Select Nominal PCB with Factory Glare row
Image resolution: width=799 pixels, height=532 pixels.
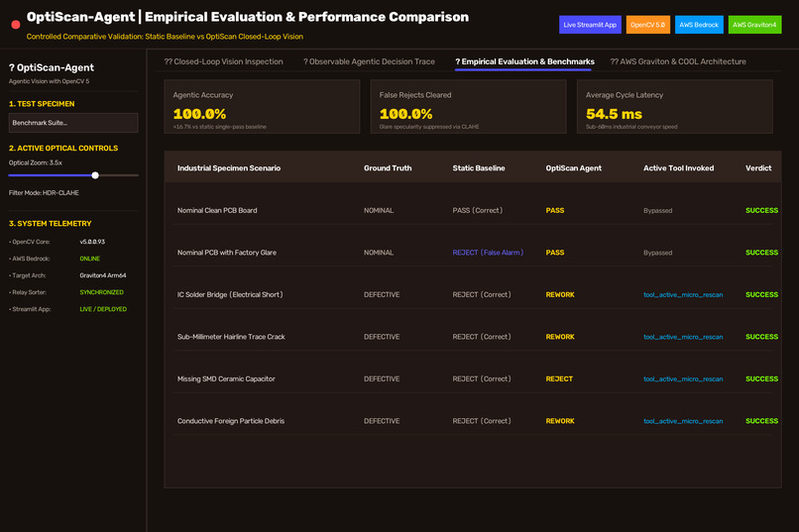(x=473, y=253)
